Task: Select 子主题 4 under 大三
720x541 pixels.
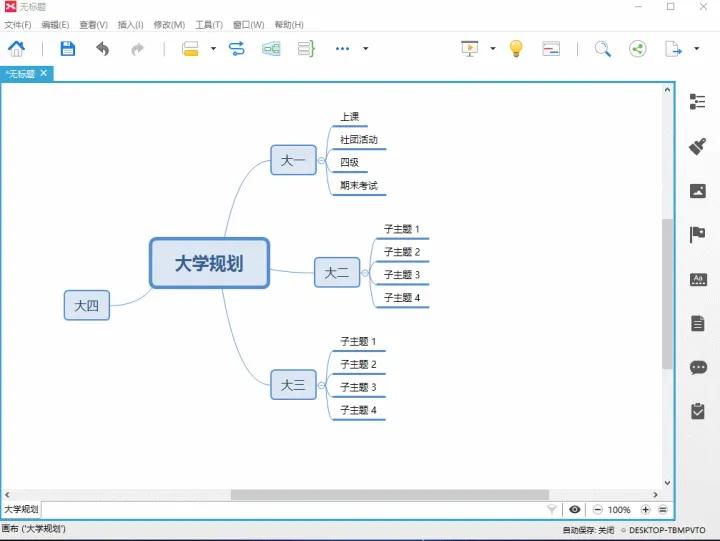Action: tap(358, 410)
